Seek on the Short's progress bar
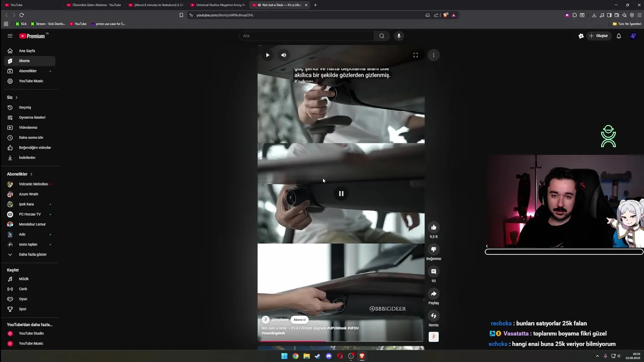 341,341
